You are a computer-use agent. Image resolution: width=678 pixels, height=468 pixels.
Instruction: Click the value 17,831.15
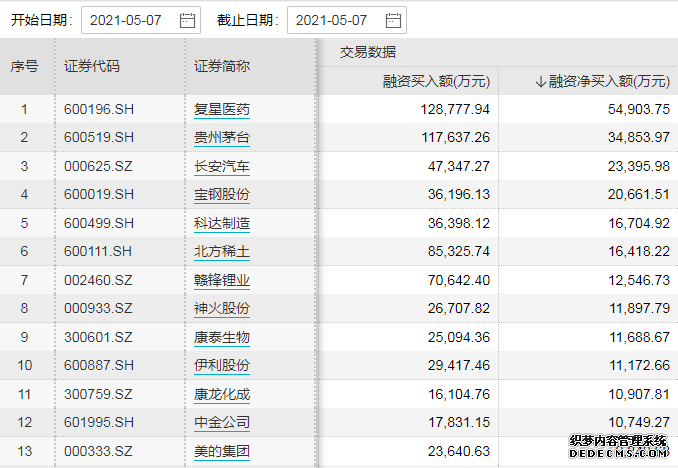459,423
